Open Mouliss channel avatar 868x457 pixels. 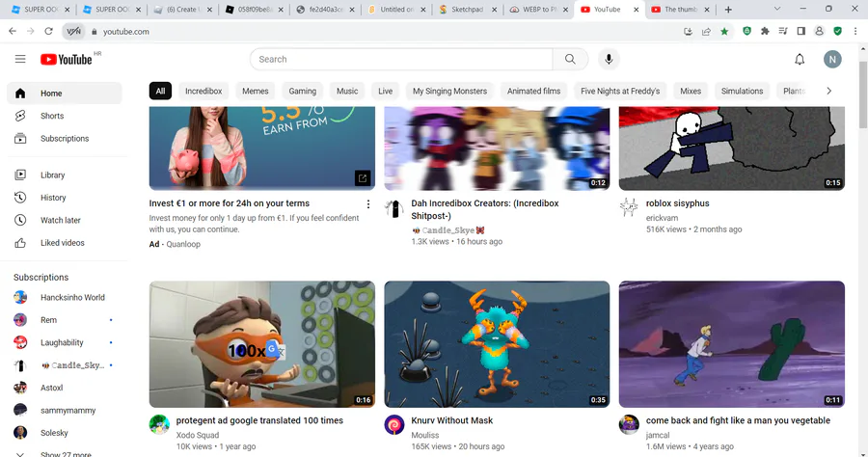[394, 425]
